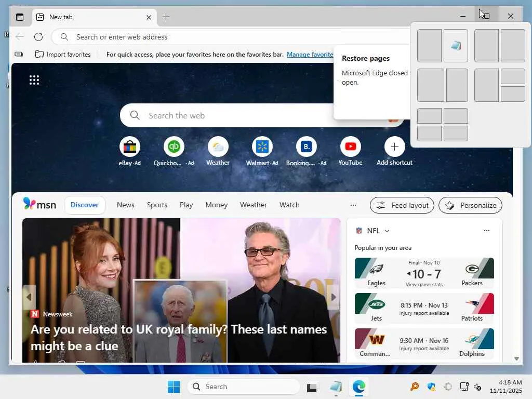Click Add shortcut plus button
The width and height of the screenshot is (532, 399).
tap(394, 147)
